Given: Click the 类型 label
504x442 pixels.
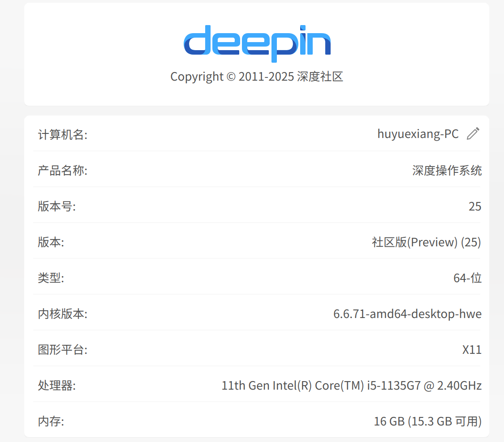Looking at the screenshot, I should 51,278.
